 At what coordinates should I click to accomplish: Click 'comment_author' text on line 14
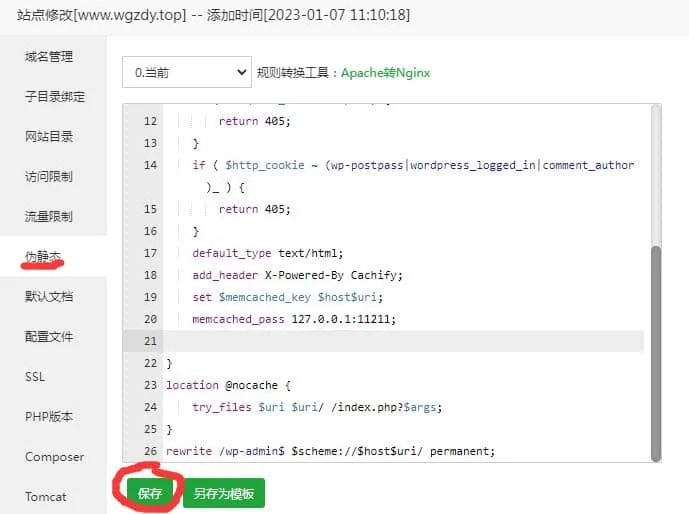[588, 165]
